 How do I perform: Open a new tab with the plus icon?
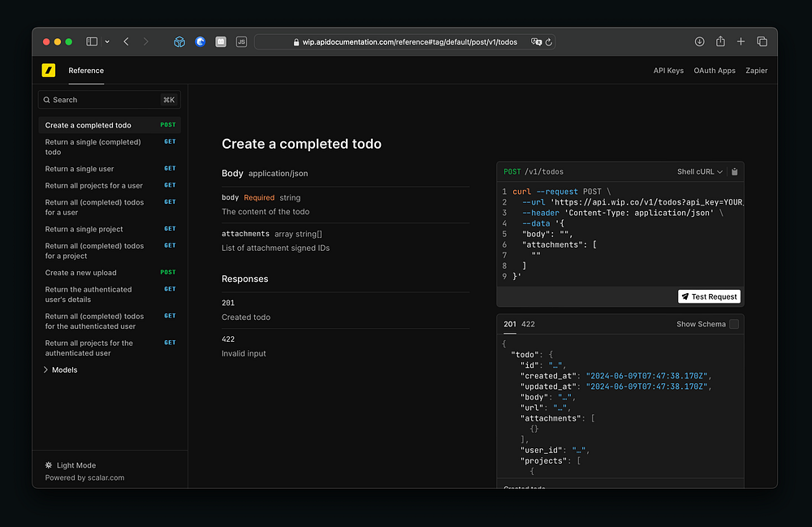(x=741, y=41)
